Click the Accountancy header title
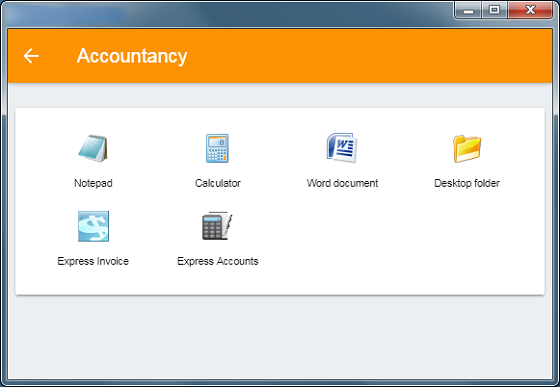The height and width of the screenshot is (387, 560). pos(132,56)
